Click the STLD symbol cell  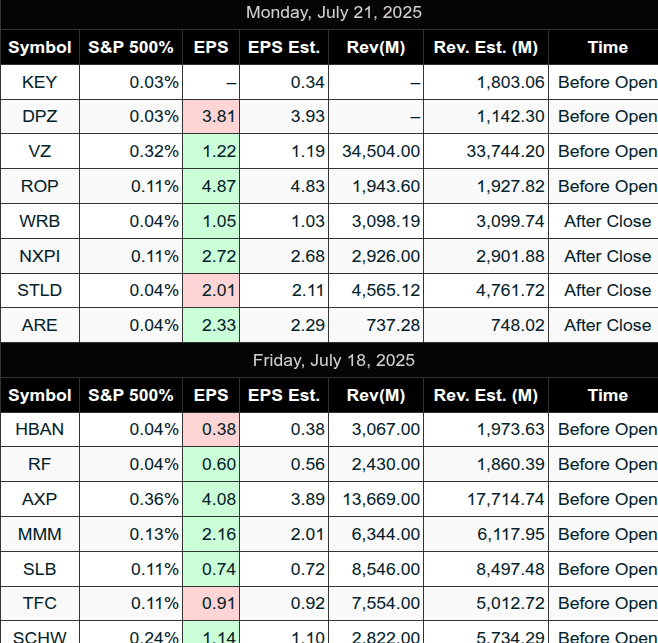point(40,290)
